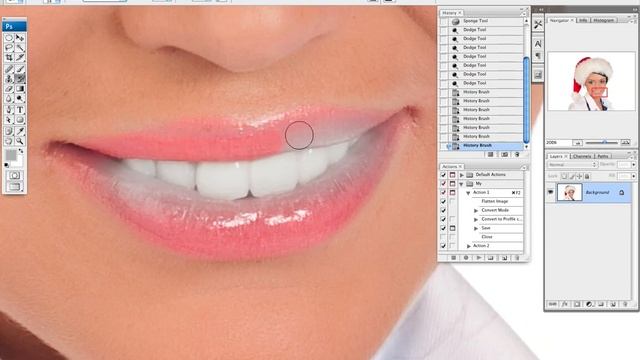
Task: Select the Lasso tool
Action: click(9, 48)
